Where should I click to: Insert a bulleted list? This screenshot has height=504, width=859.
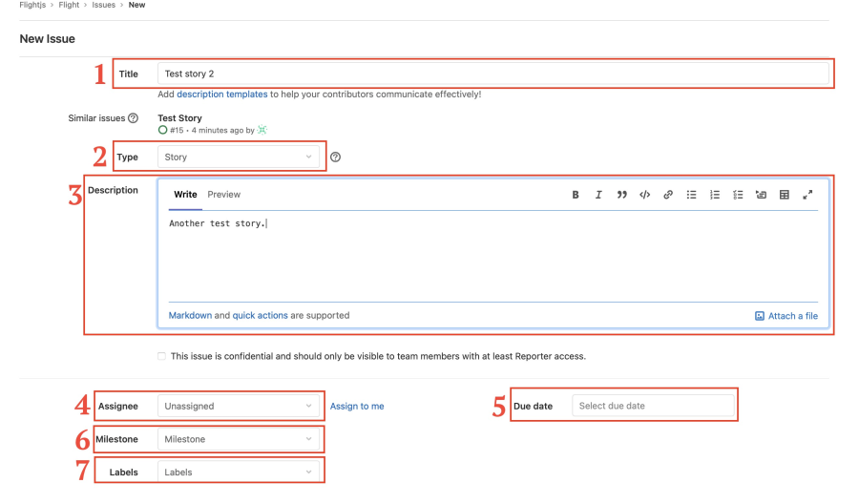pos(691,195)
